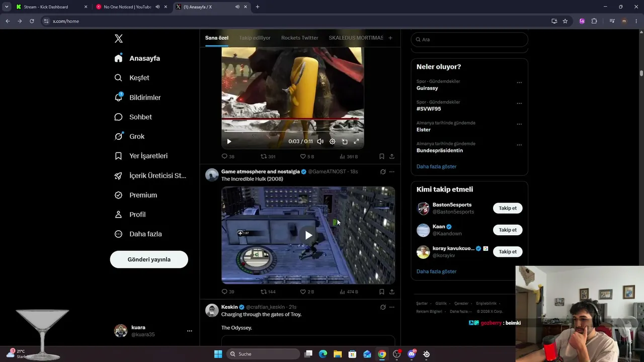Screen dimensions: 644x362
Task: Switch to Stream - Kick Dashboard tab
Action: [x=51, y=7]
